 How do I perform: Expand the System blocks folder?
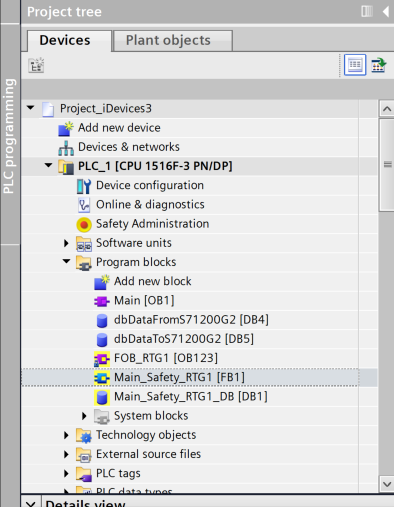[x=84, y=416]
